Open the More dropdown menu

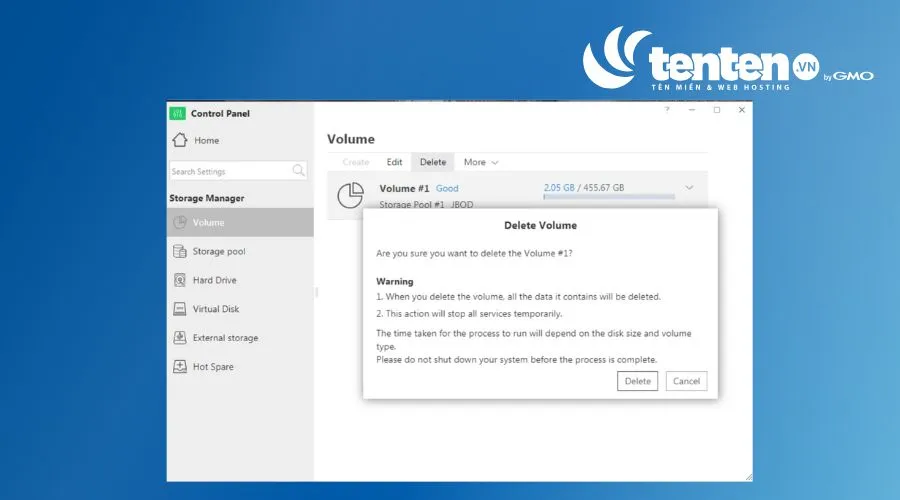481,162
